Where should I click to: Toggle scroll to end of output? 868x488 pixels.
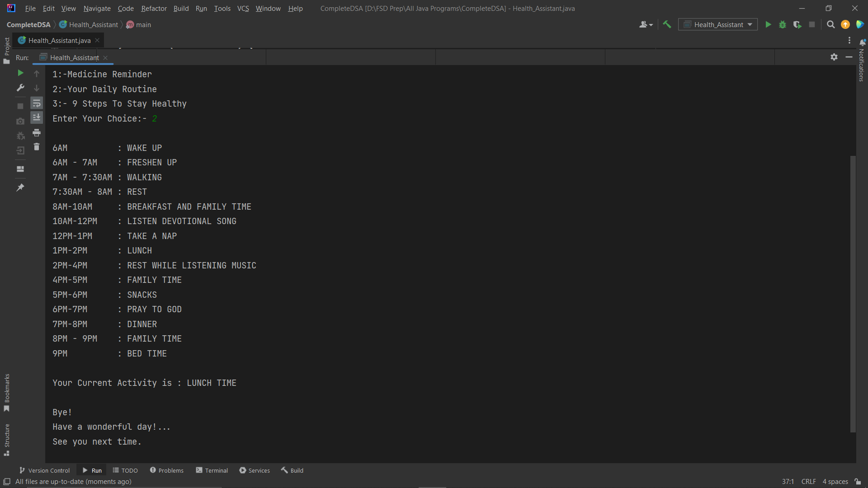(x=37, y=117)
